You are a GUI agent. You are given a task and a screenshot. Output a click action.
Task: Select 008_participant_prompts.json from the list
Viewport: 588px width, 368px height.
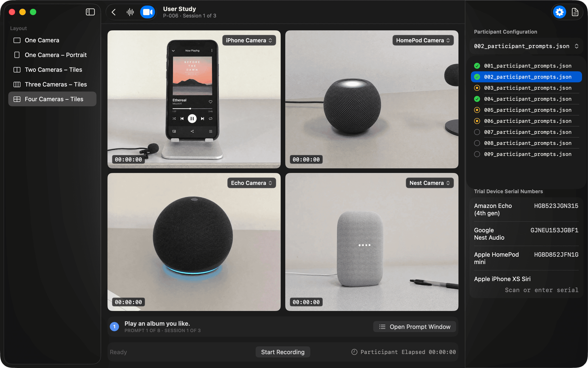pyautogui.click(x=526, y=143)
